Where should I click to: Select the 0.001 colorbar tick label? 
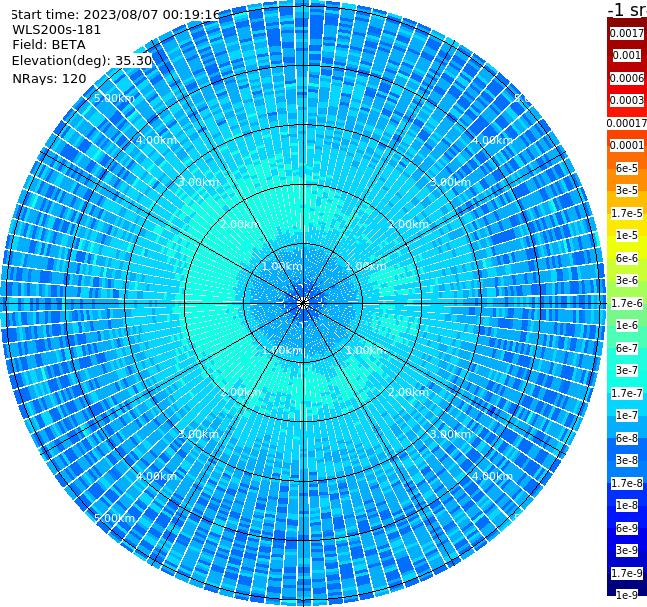pyautogui.click(x=627, y=55)
